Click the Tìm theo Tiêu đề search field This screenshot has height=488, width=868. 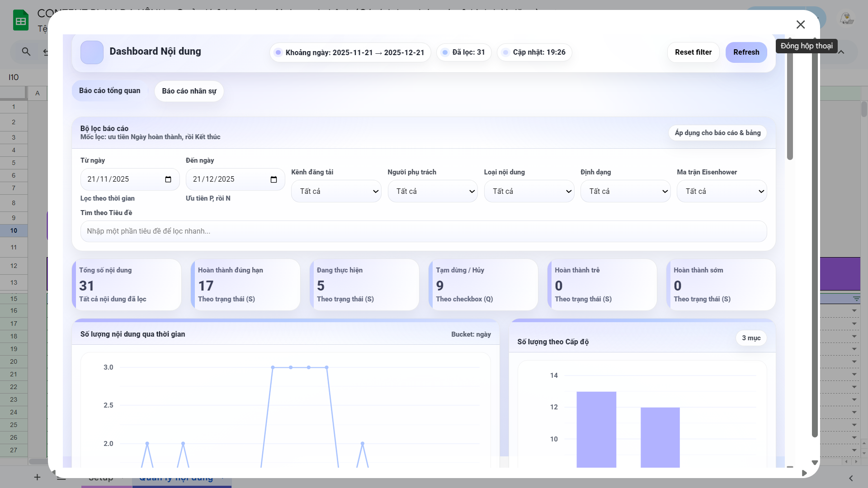423,231
